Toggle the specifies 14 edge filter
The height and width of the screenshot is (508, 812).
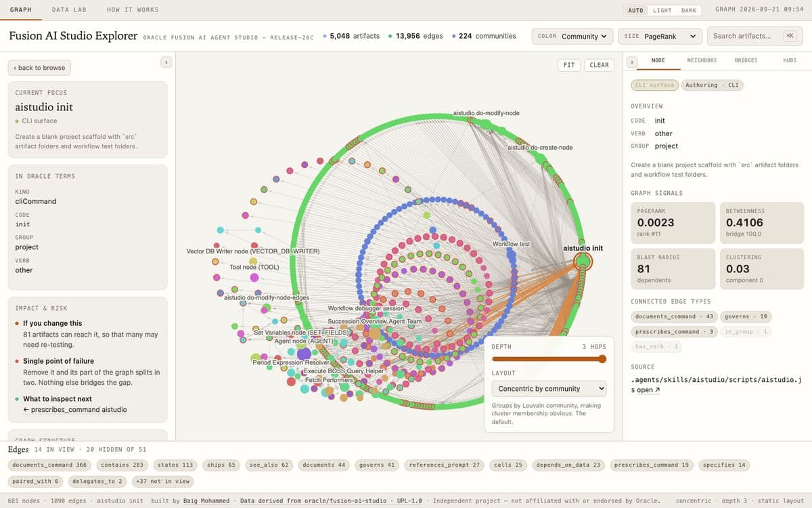[x=723, y=465]
